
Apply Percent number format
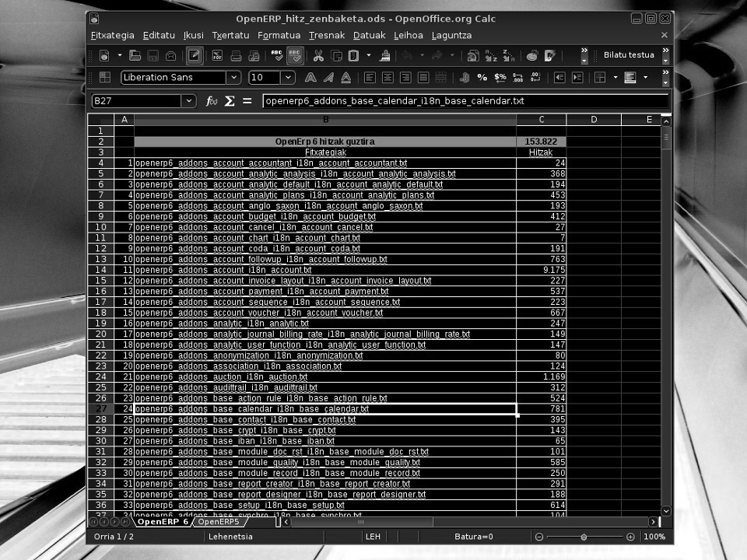point(482,77)
